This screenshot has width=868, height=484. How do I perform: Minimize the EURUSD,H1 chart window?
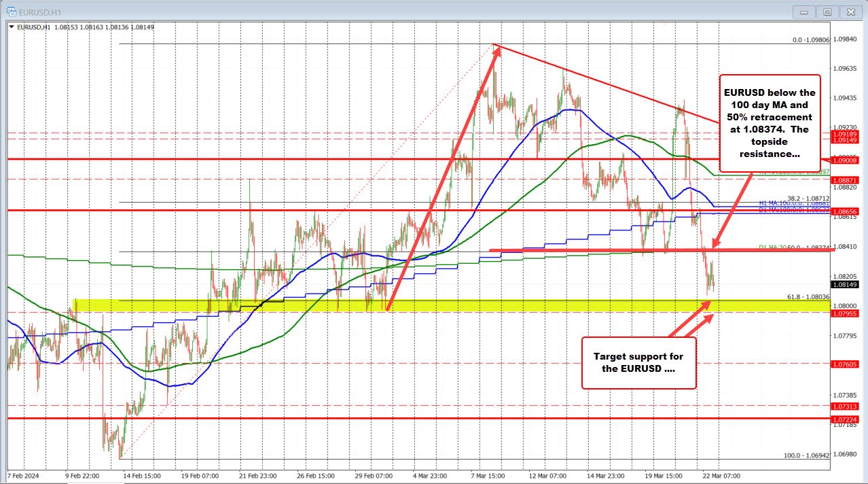tap(803, 12)
